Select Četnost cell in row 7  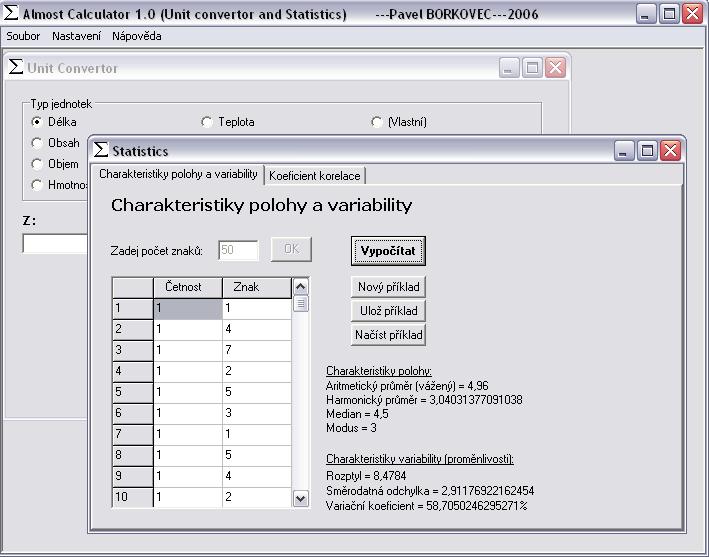point(188,434)
